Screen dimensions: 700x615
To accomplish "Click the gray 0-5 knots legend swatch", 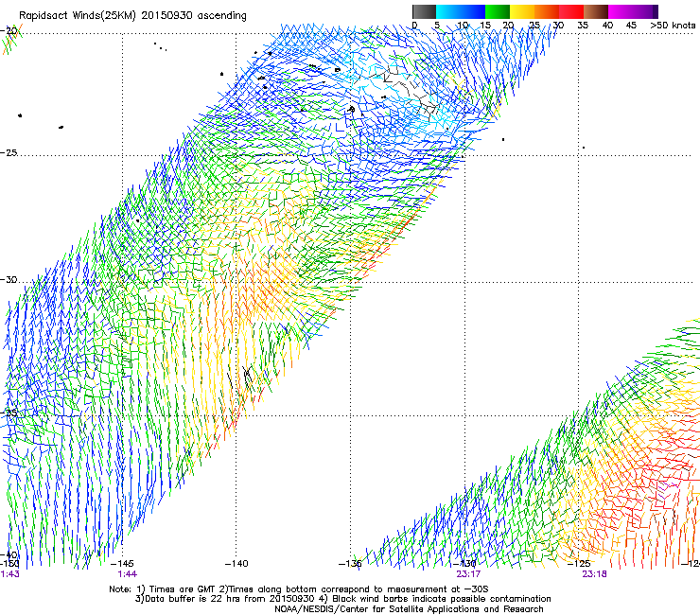I will point(424,11).
